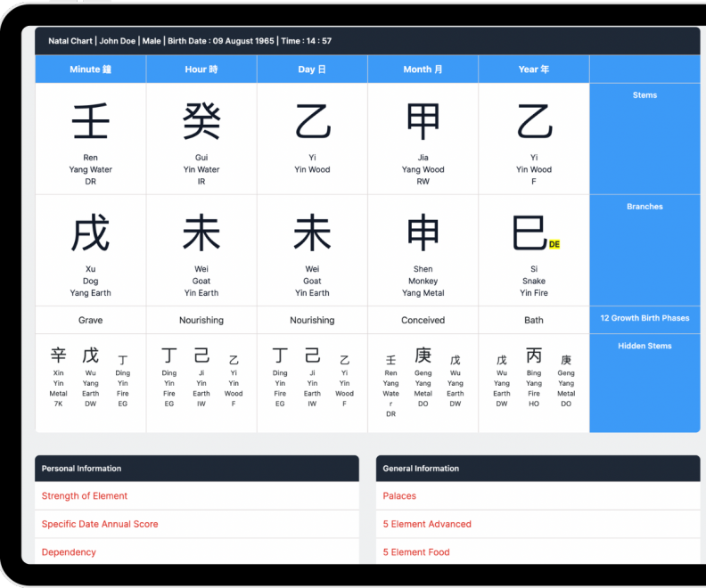Select the Minute column header
The height and width of the screenshot is (588, 706).
(90, 69)
